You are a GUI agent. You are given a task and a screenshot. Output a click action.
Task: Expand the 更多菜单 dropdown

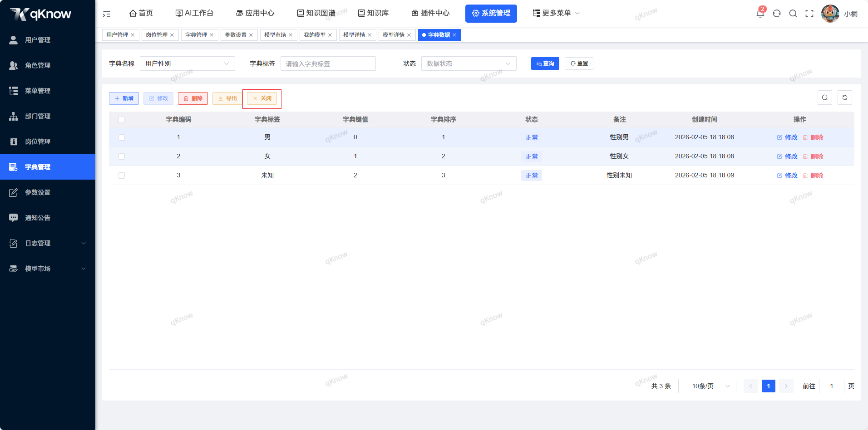[556, 13]
